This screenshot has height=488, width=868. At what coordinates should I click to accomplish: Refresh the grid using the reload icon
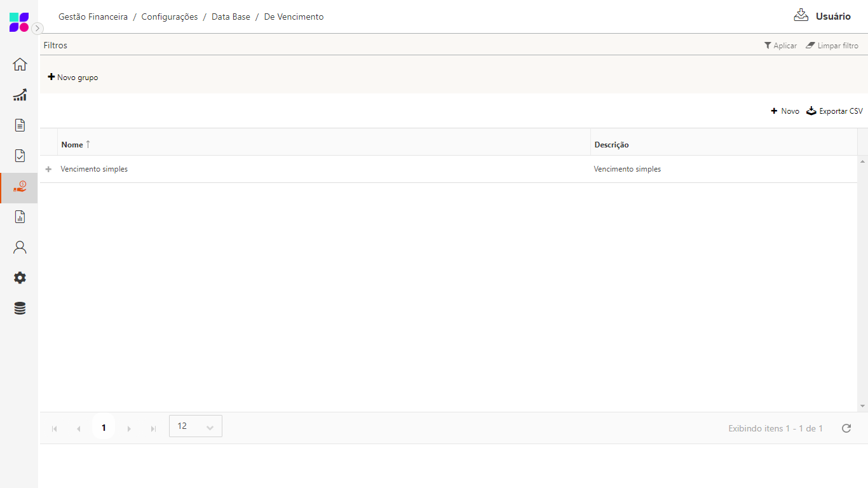pyautogui.click(x=846, y=428)
